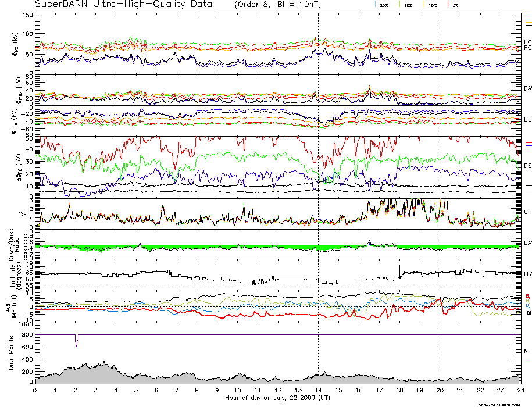Click the LLA label beside latitude panel

tap(527, 274)
